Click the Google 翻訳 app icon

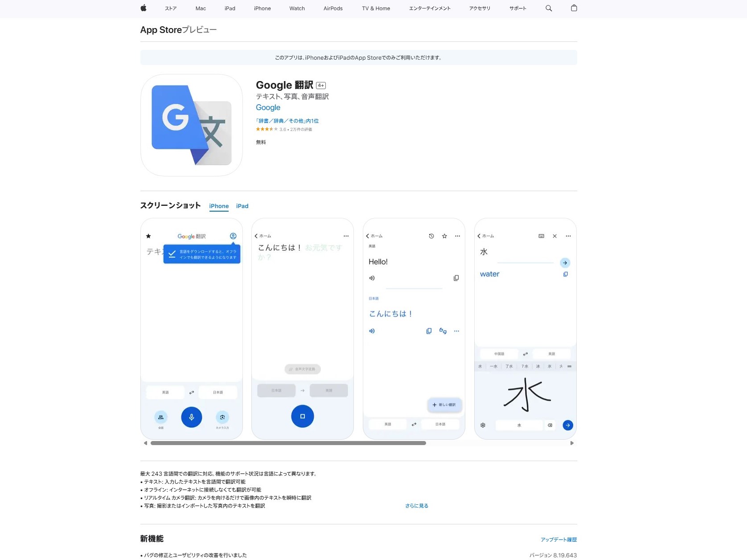click(191, 125)
